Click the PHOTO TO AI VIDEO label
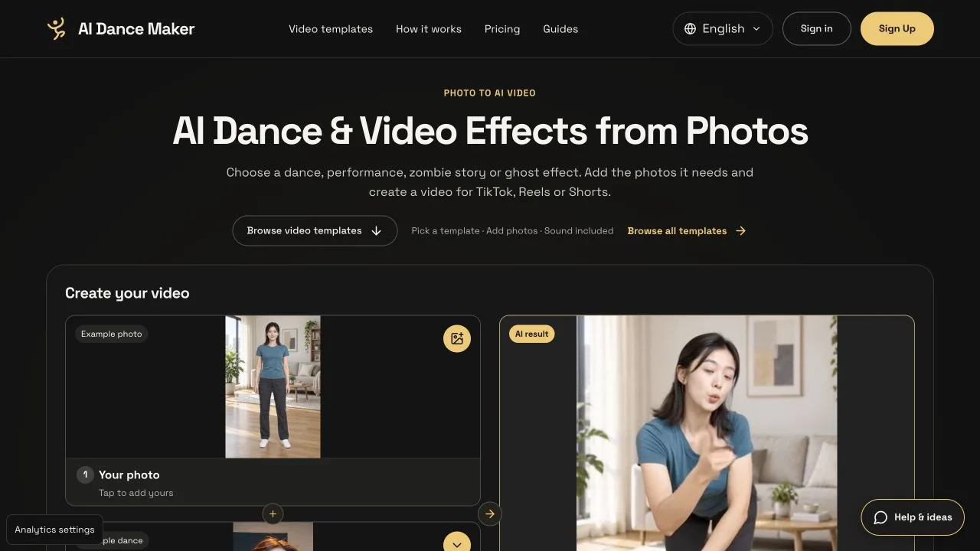The height and width of the screenshot is (551, 980). 490,93
